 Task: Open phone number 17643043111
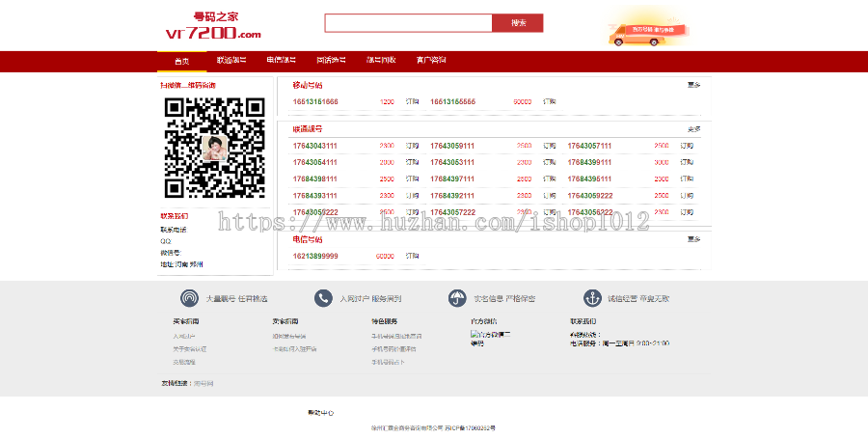coord(315,146)
